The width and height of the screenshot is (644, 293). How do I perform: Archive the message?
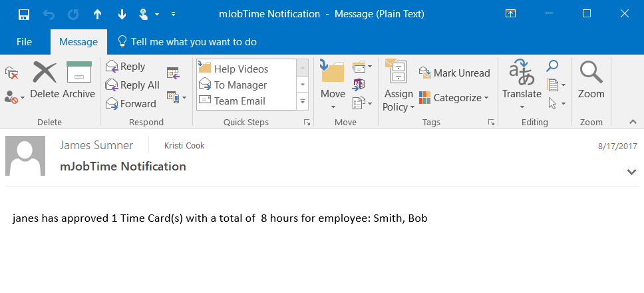tap(79, 80)
